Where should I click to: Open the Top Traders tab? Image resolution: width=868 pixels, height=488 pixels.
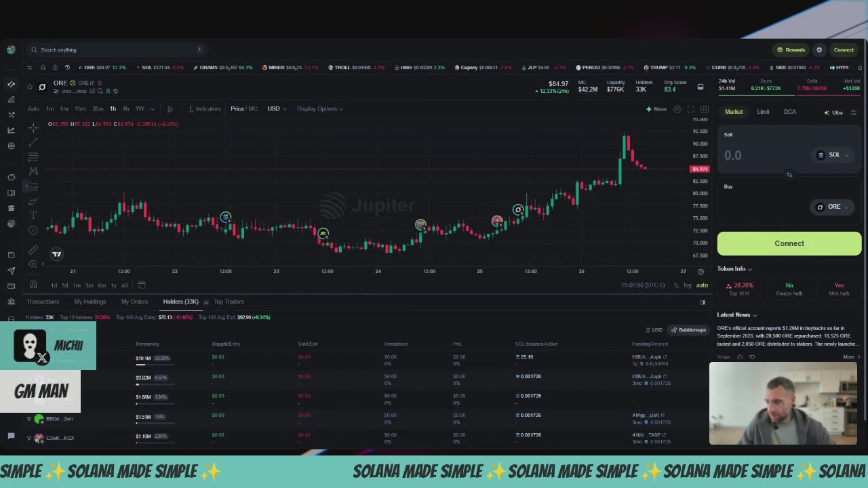229,302
